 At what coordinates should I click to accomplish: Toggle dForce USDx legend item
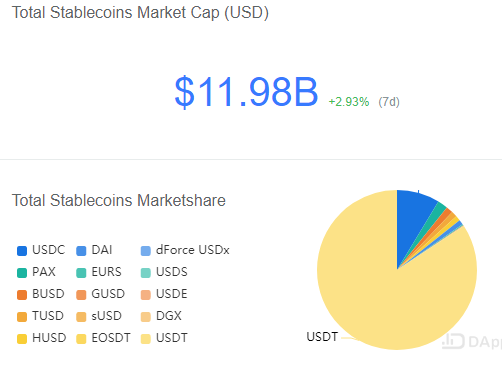185,250
